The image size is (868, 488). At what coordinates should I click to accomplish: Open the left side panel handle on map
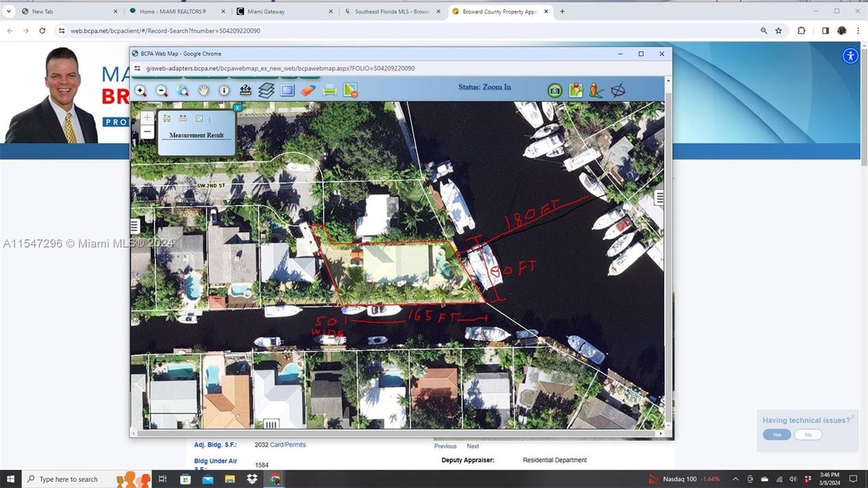pos(134,226)
